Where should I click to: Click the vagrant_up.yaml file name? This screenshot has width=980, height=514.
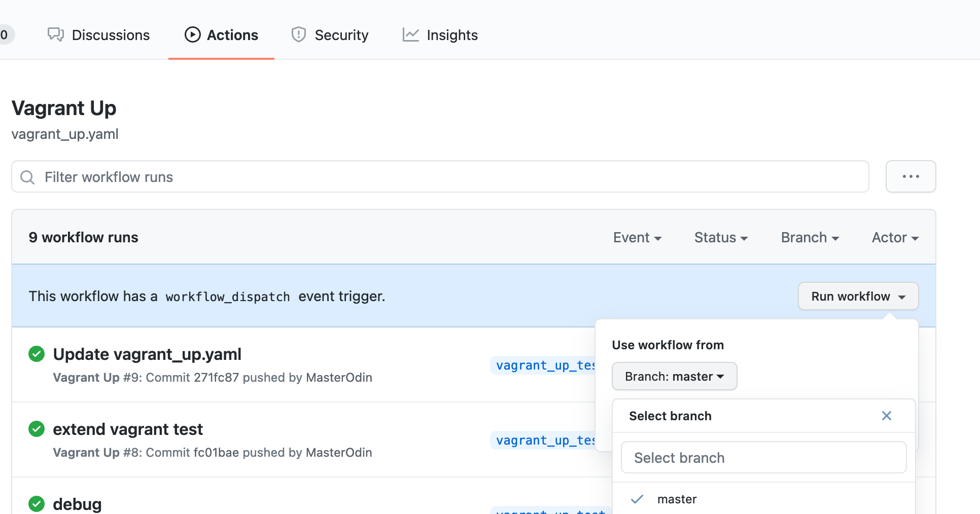tap(65, 134)
